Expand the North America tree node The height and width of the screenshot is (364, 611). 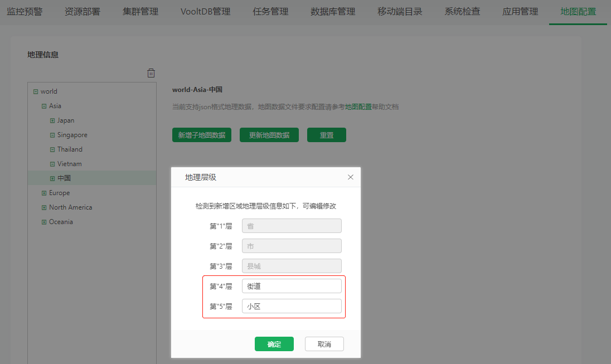[44, 207]
